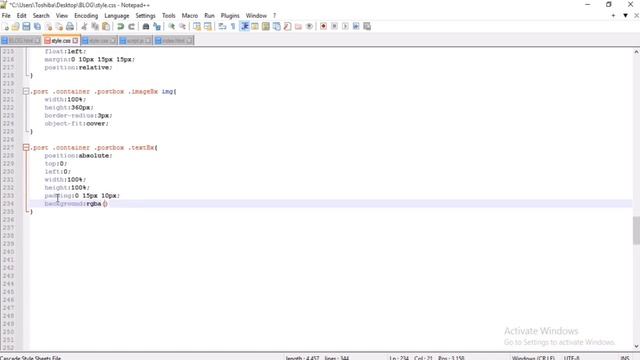The image size is (640, 360).
Task: Open Find using the binoculars icon
Action: tap(146, 27)
